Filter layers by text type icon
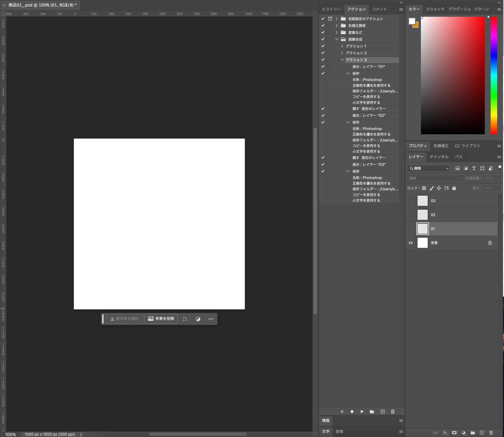504x437 pixels. (474, 168)
